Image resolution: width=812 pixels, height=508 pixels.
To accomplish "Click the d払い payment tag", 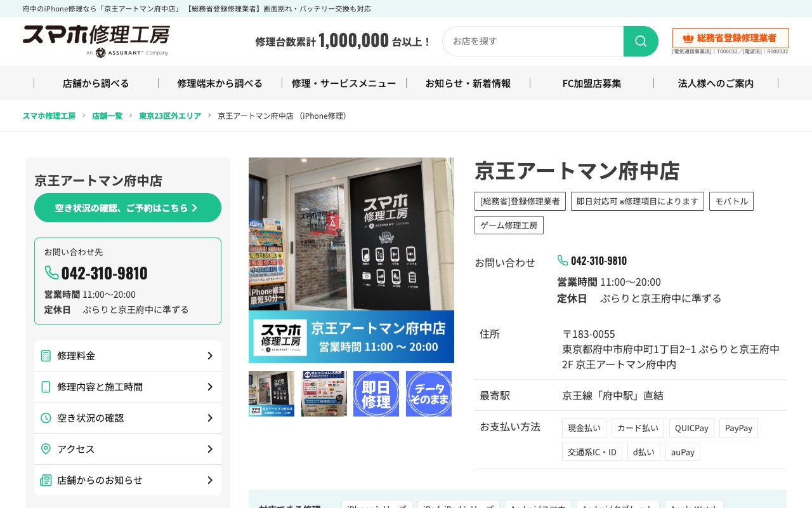I will [x=644, y=452].
